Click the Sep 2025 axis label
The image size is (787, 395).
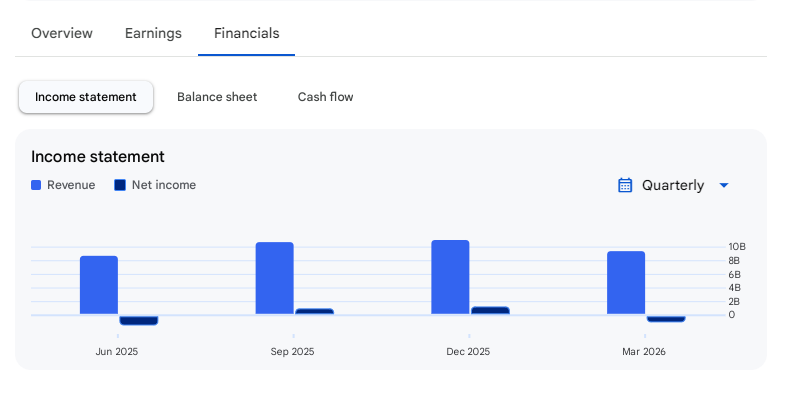pyautogui.click(x=293, y=352)
